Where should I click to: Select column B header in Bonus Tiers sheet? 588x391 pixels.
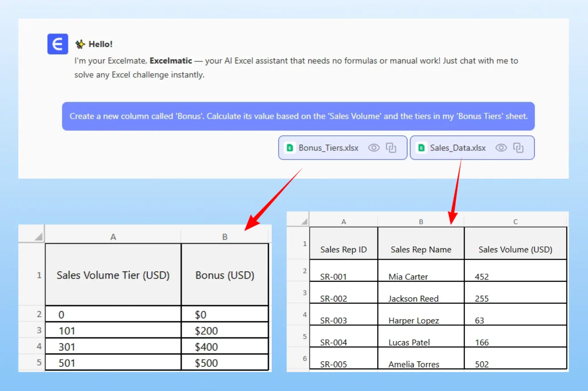tap(225, 237)
